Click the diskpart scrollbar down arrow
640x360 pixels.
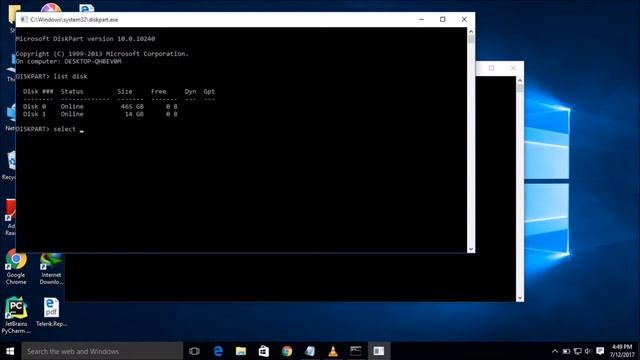click(x=471, y=249)
